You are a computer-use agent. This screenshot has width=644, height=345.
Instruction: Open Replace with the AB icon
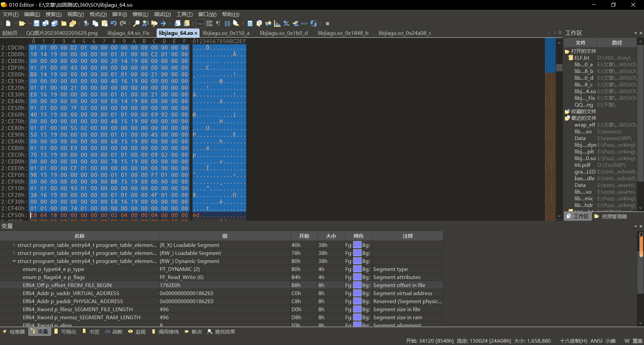[146, 23]
